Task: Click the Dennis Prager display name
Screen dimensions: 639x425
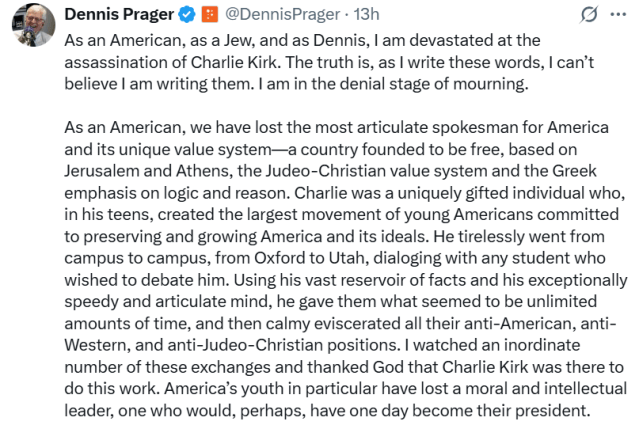Action: (x=119, y=14)
